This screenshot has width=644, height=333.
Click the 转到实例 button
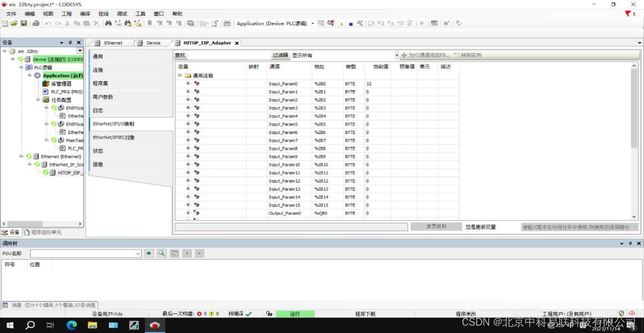coord(467,55)
